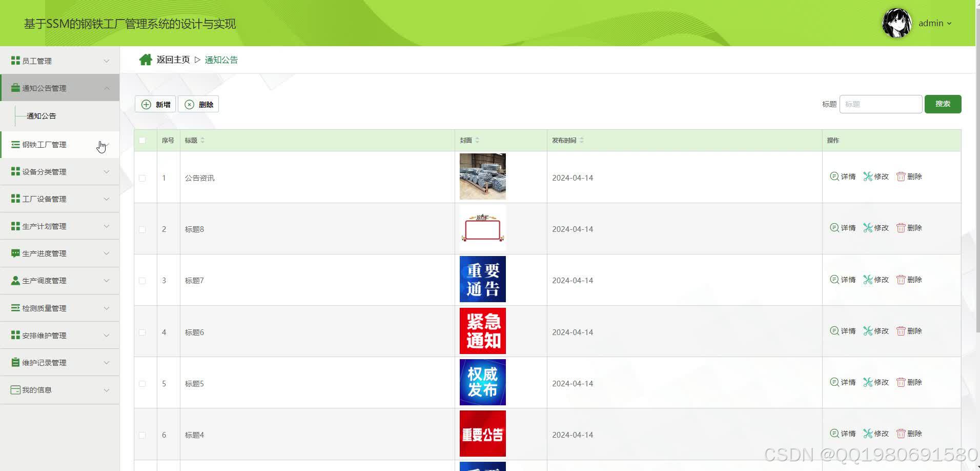Click the 维护记录管理 clipboard icon
The width and height of the screenshot is (980, 471).
pyautogui.click(x=15, y=362)
